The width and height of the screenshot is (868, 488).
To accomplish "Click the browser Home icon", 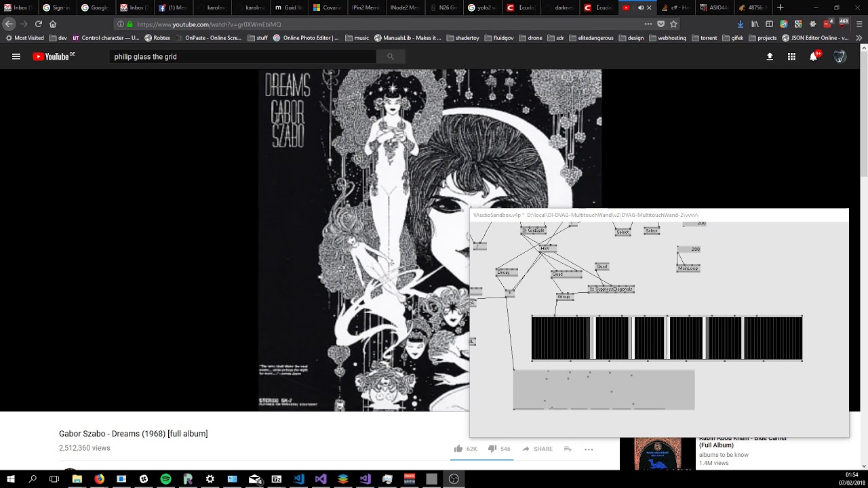I will coord(53,24).
